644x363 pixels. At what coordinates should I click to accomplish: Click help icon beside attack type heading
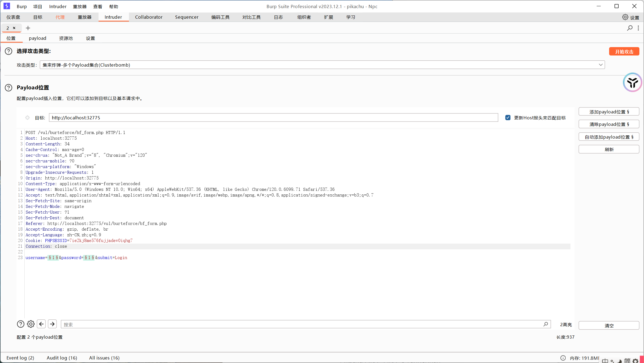(x=9, y=51)
